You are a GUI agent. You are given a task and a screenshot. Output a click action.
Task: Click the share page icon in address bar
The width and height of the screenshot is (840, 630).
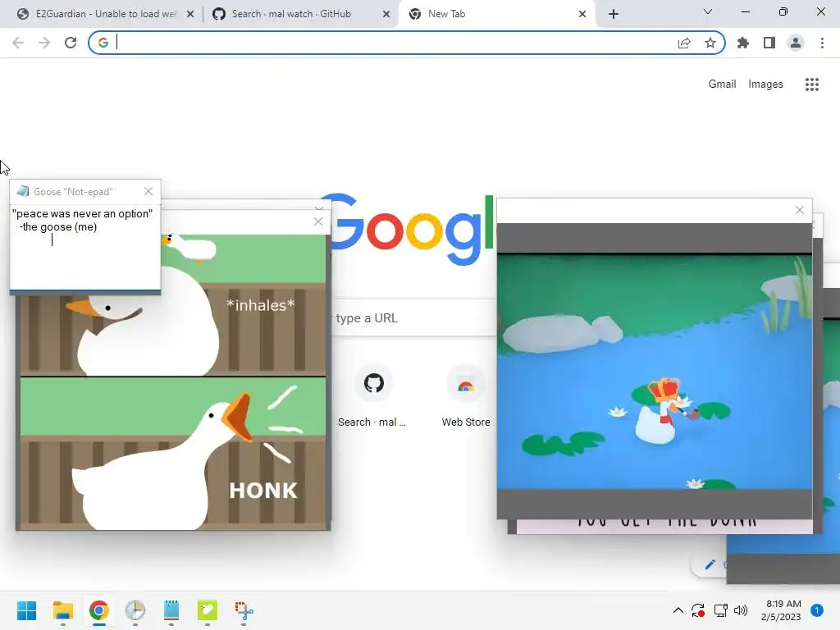[684, 43]
